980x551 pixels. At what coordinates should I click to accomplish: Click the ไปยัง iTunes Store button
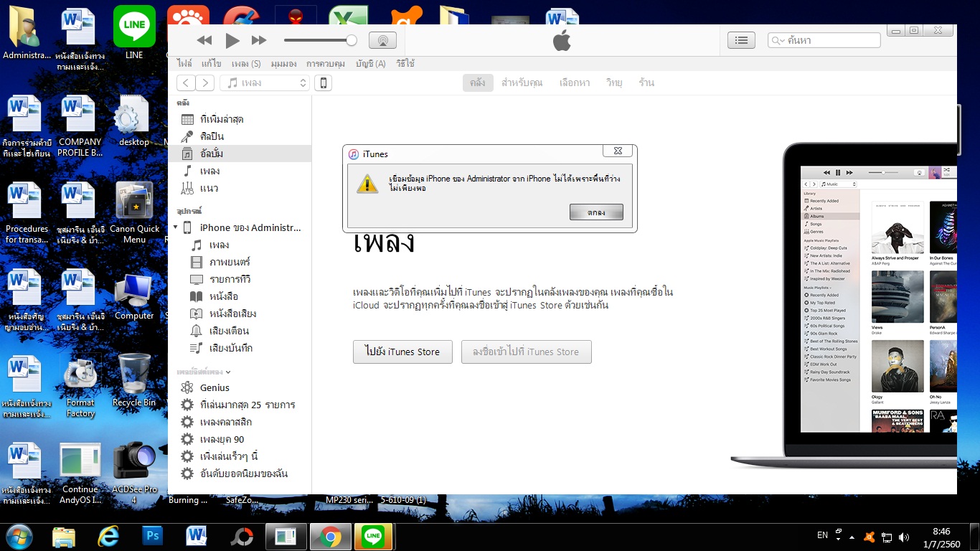point(402,352)
